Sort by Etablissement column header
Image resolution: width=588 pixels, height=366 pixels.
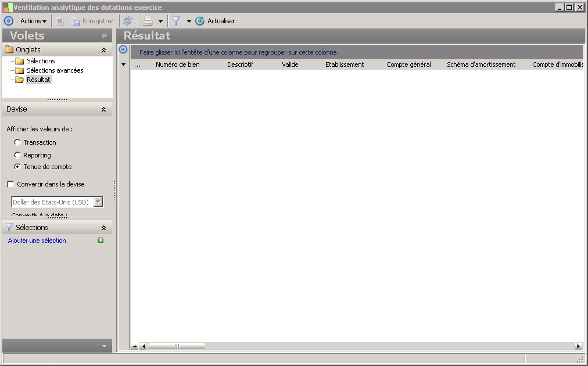tap(344, 64)
